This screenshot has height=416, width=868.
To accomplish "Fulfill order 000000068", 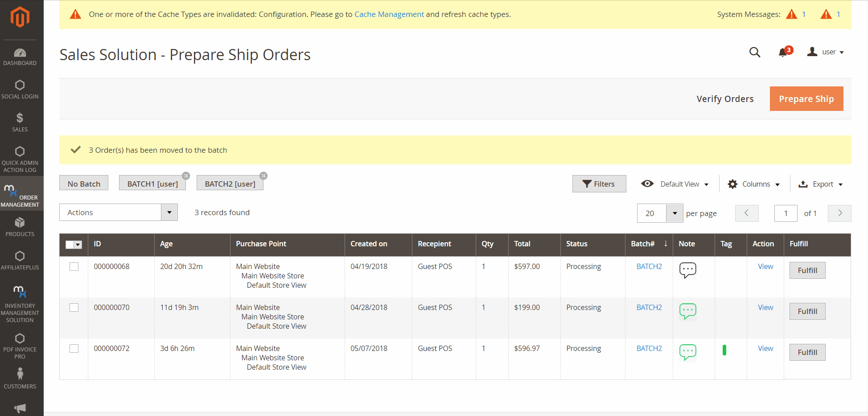I will [x=807, y=270].
